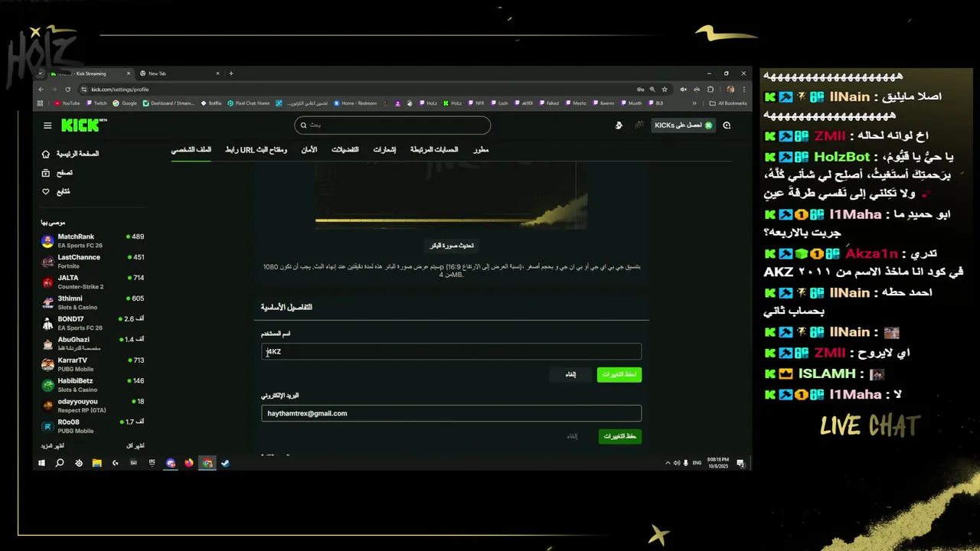The image size is (980, 551).
Task: Click MatchRank channel avatar
Action: pos(47,241)
